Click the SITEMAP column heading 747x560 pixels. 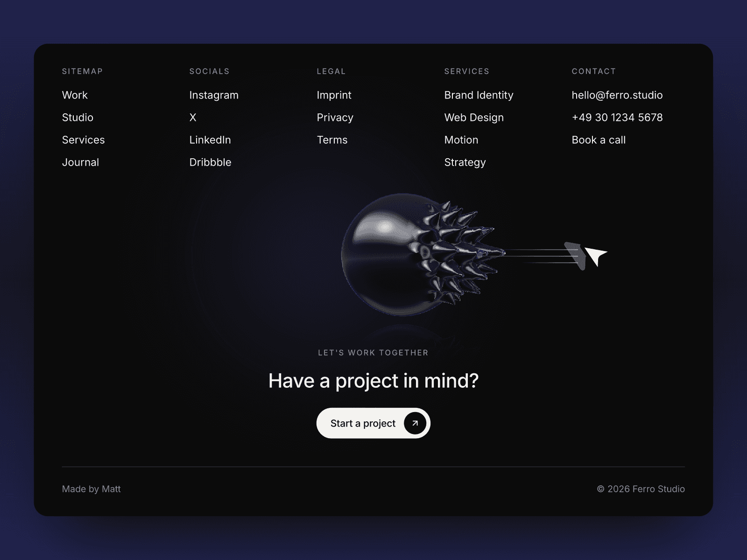click(x=82, y=71)
